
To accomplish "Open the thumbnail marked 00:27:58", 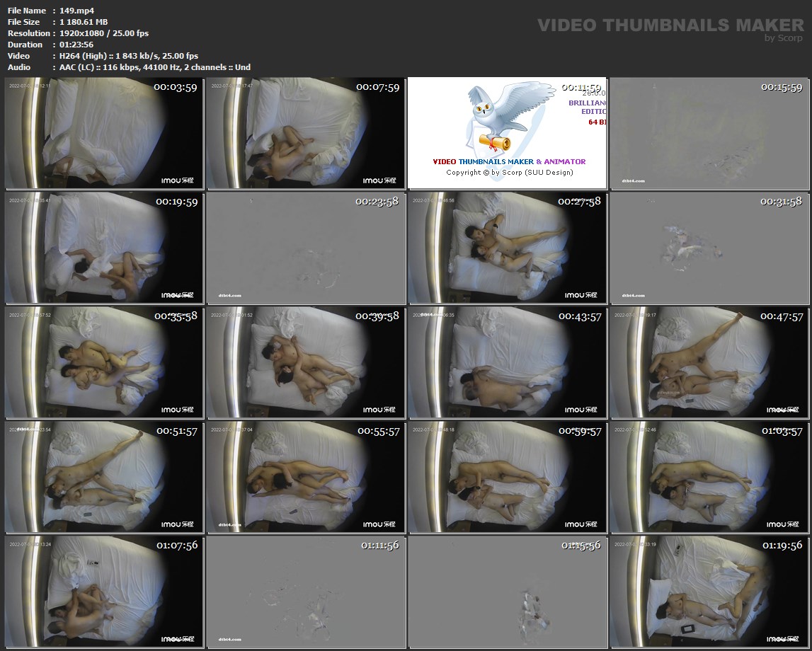I will (x=507, y=248).
